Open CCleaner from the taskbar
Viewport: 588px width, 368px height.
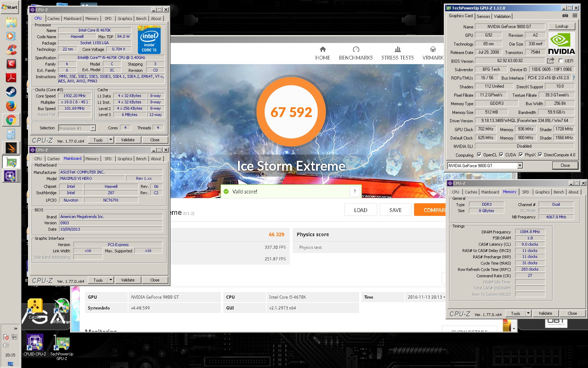(11, 50)
